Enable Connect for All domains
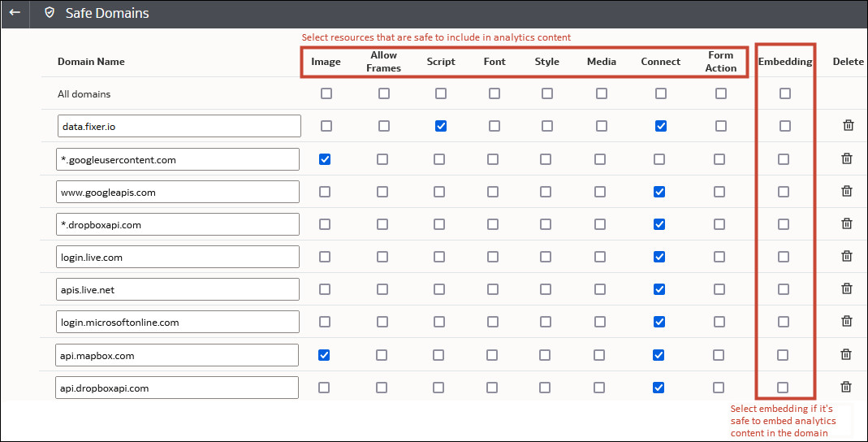 tap(660, 93)
